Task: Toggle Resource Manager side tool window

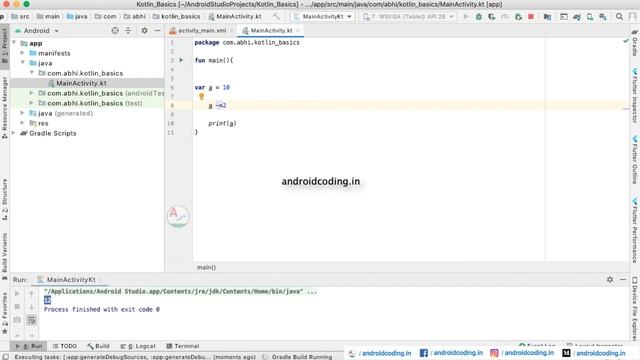Action: (4, 108)
